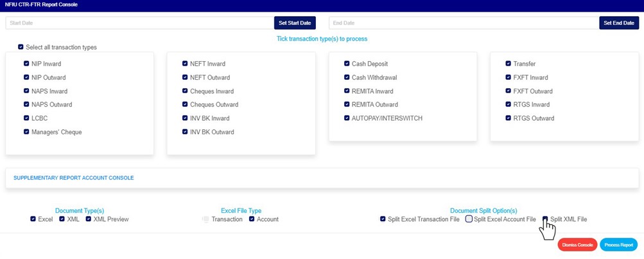Toggle the NIP Inward checkbox
This screenshot has width=644, height=259.
point(26,64)
